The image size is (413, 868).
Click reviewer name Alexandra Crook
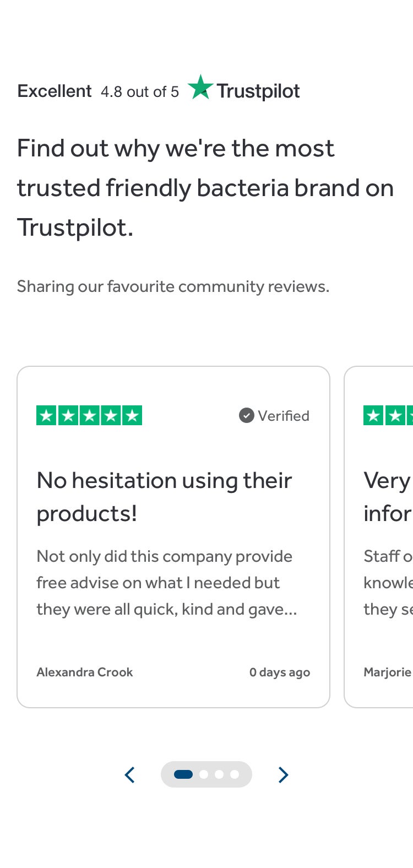pos(85,672)
